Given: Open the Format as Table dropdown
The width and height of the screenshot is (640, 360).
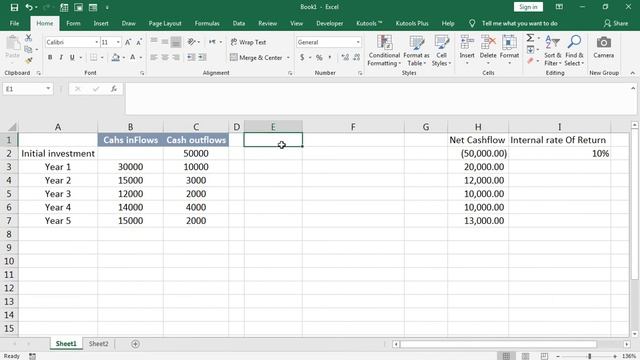Looking at the screenshot, I should [x=416, y=51].
